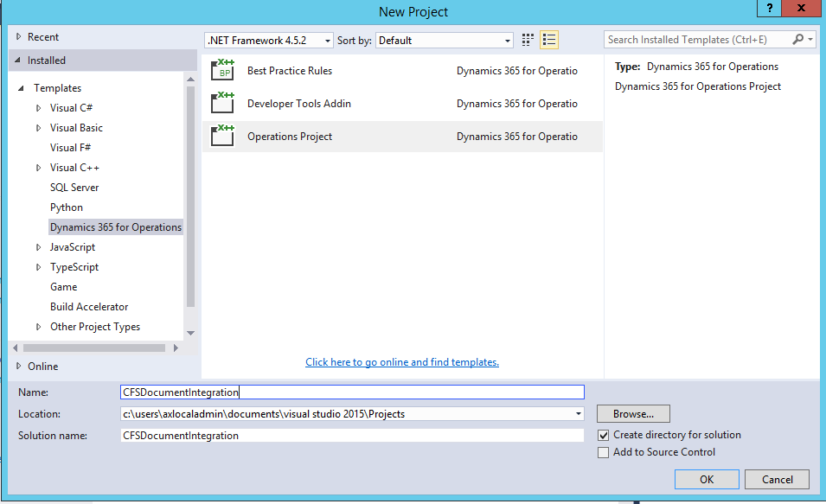
Task: Expand the Visual C# node
Action: coord(38,108)
